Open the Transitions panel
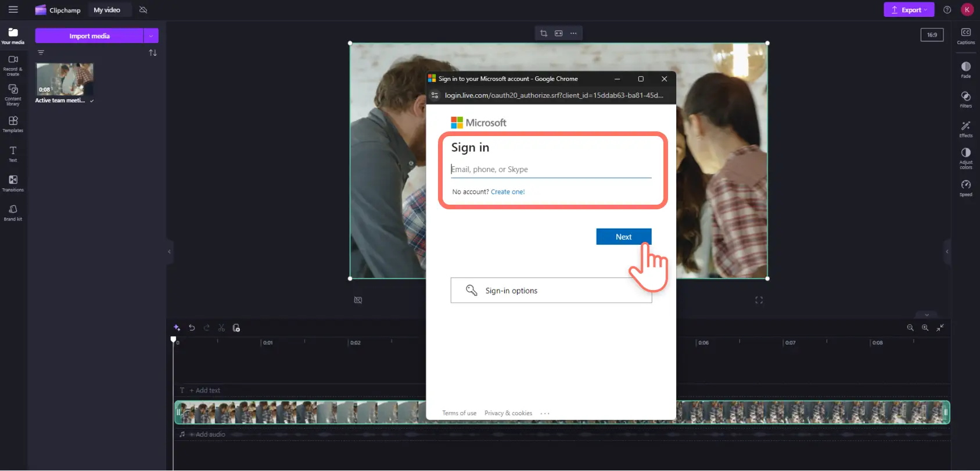This screenshot has height=471, width=980. (13, 183)
